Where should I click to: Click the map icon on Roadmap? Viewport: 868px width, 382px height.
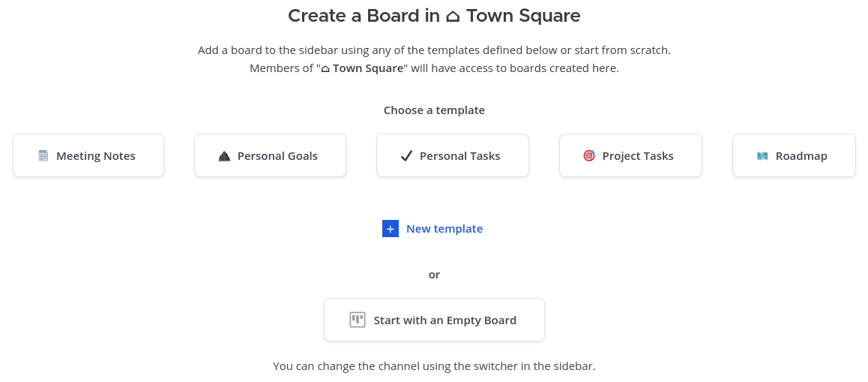tap(762, 156)
